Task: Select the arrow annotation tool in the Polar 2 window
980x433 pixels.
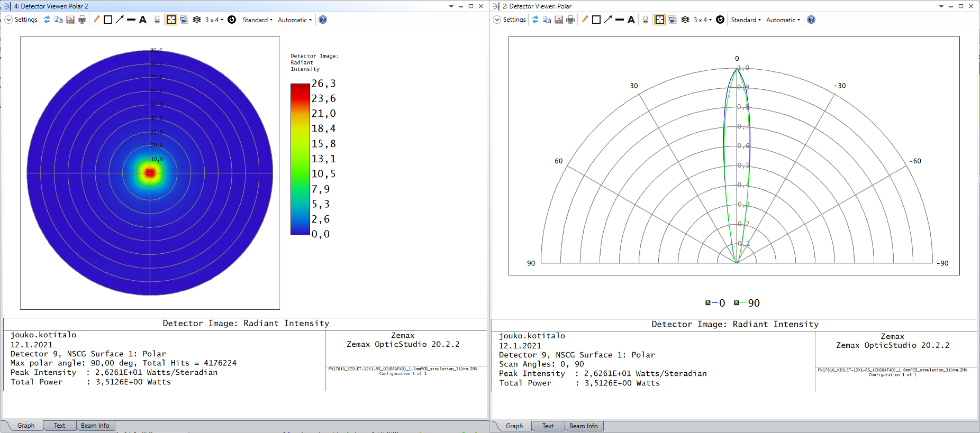Action: [120, 20]
